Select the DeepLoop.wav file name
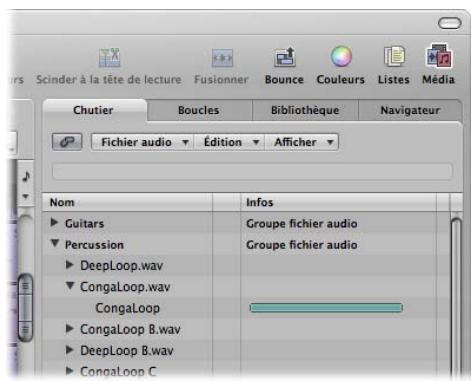The image size is (473, 381). pyautogui.click(x=122, y=266)
